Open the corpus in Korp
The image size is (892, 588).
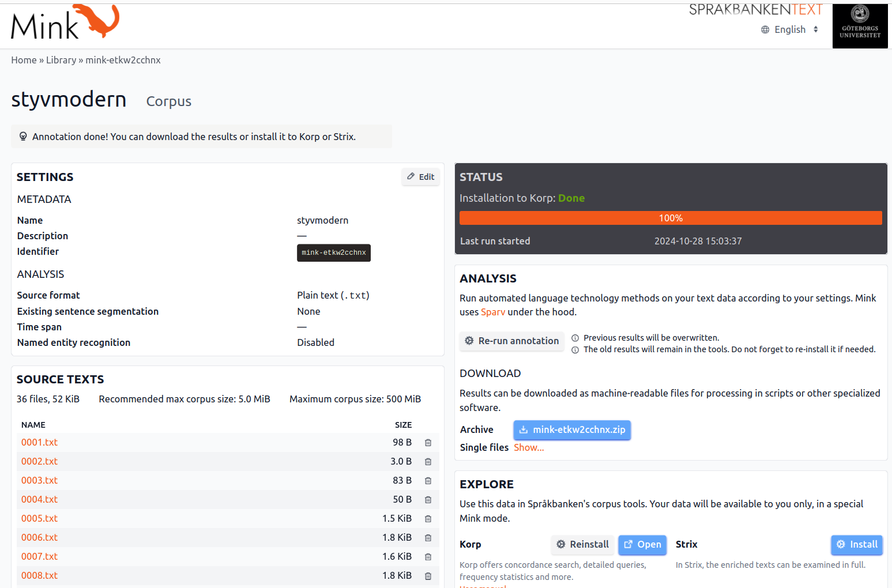pyautogui.click(x=642, y=545)
